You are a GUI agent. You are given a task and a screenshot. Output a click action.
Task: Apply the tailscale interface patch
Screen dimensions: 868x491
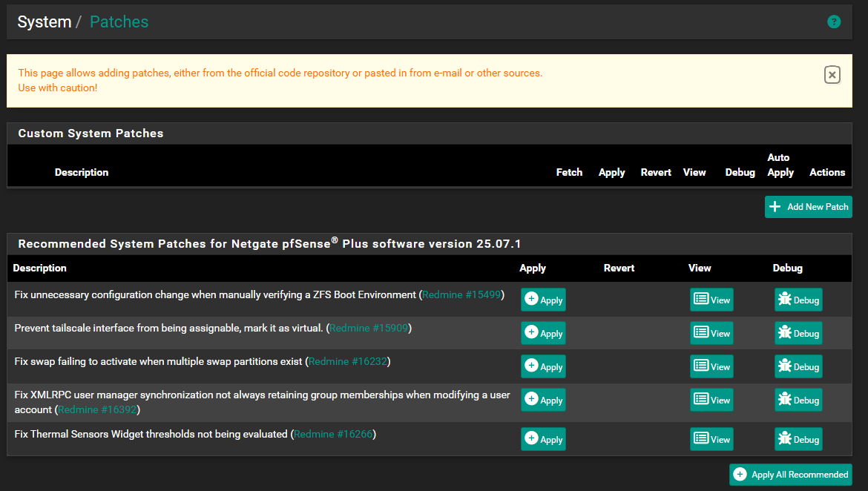tap(543, 333)
